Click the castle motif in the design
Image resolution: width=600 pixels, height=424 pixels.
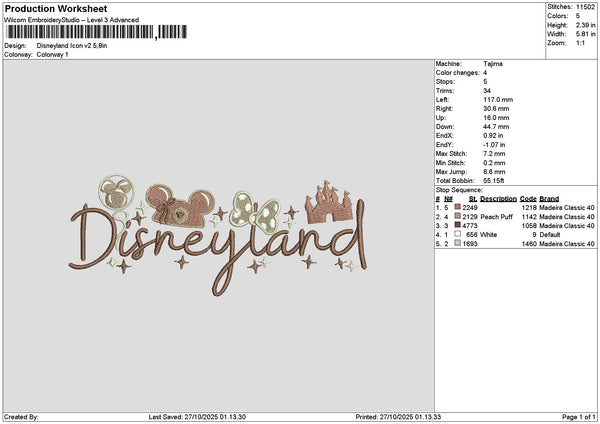[x=328, y=202]
